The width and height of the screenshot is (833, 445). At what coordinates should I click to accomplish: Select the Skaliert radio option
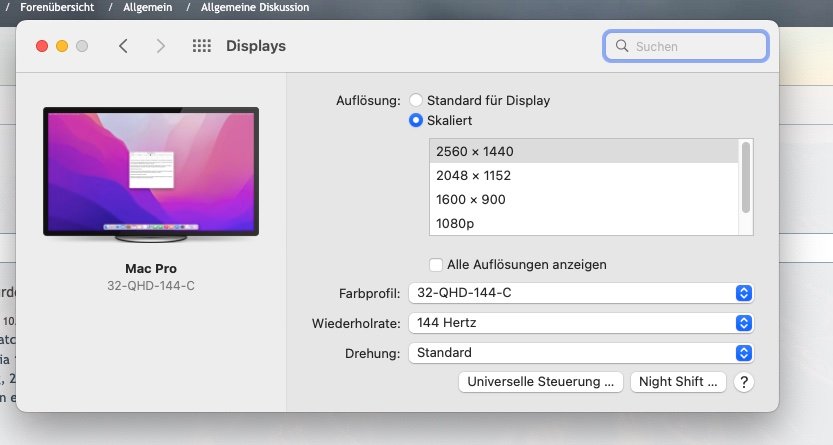[416, 120]
